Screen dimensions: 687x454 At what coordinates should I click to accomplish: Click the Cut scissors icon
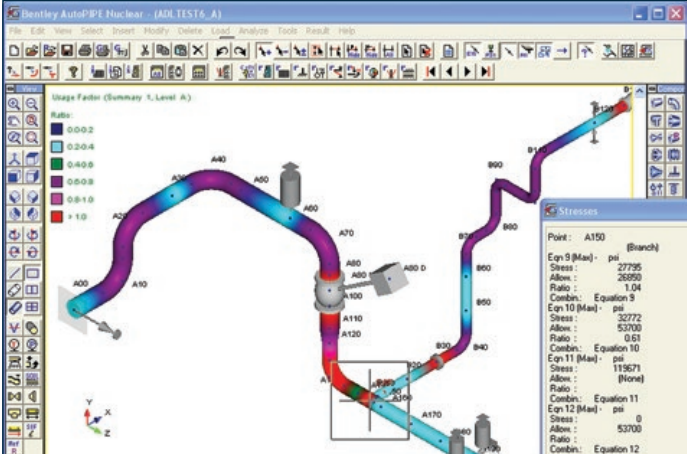point(145,51)
